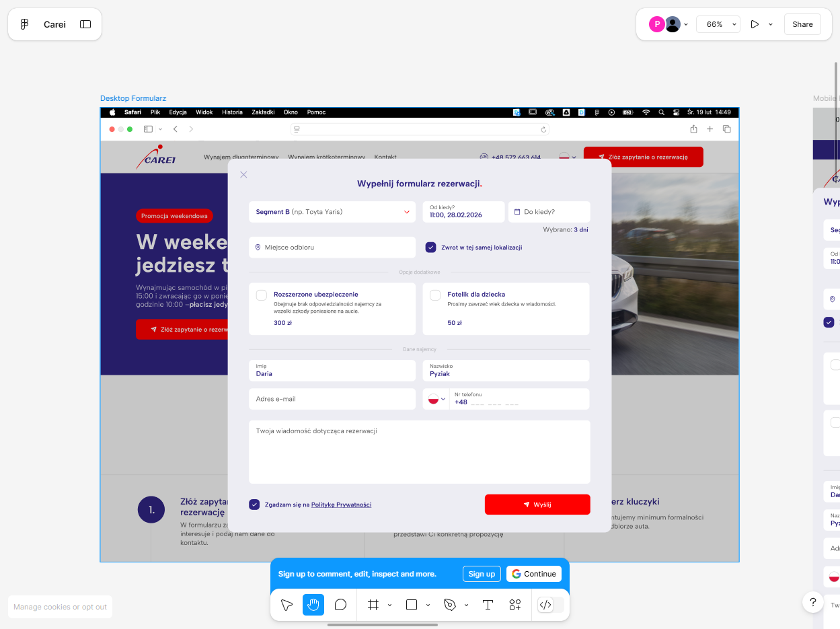
Task: Expand the present options chevron
Action: [771, 24]
